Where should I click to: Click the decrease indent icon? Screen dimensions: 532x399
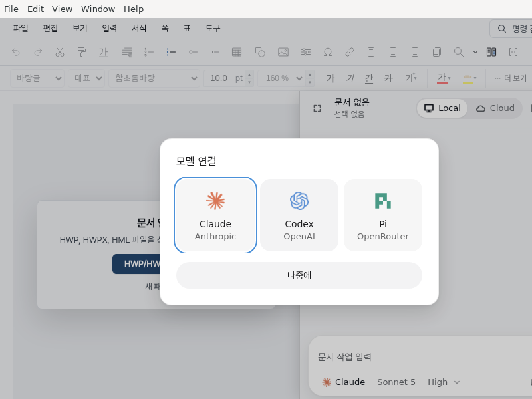tap(193, 52)
